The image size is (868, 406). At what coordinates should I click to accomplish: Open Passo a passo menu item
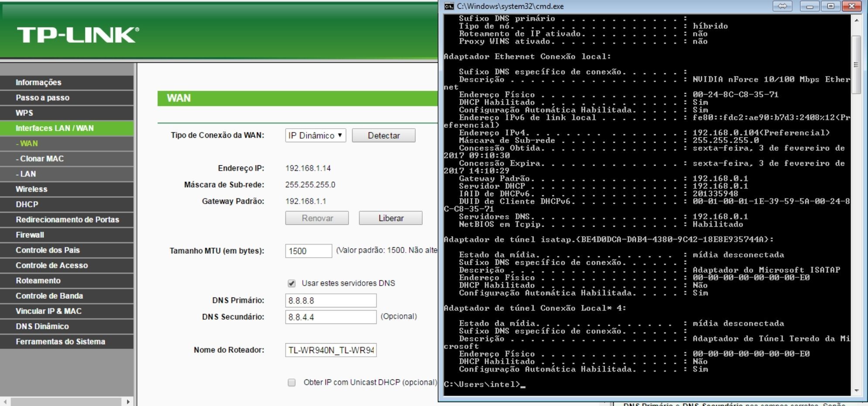click(x=67, y=98)
